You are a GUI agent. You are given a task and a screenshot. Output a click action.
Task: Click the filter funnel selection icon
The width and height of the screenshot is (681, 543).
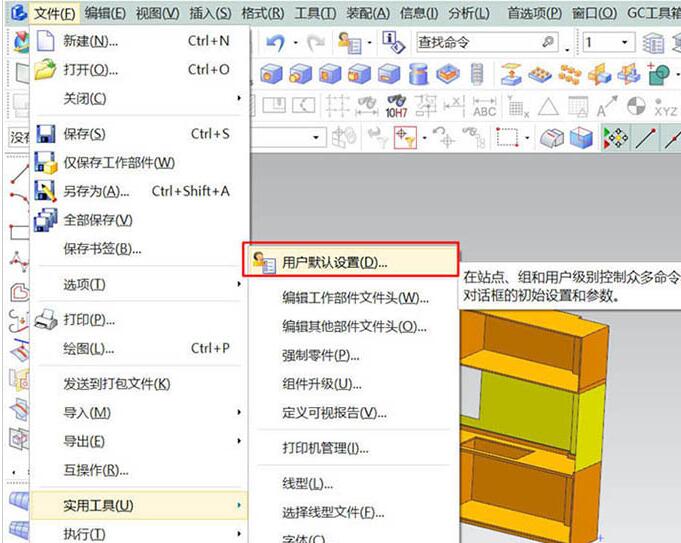click(x=405, y=138)
